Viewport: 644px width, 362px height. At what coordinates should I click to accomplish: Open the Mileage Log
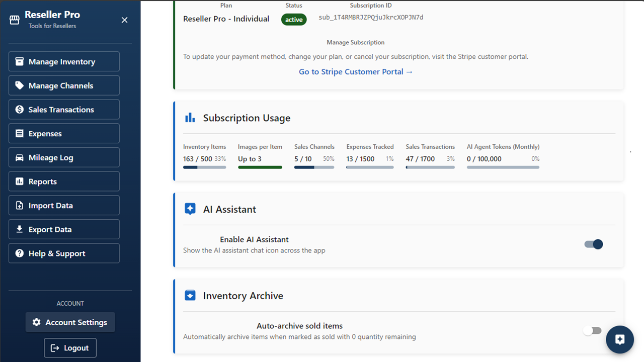64,157
